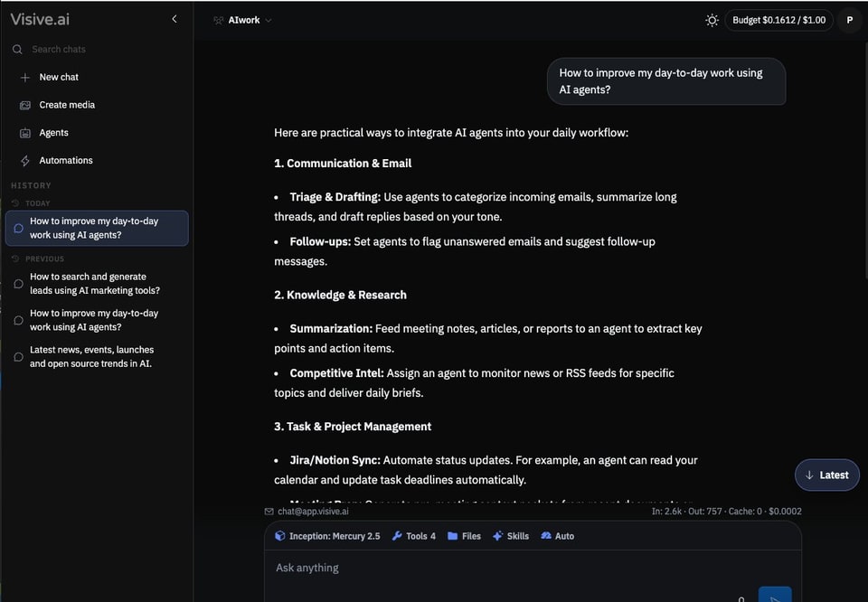Click the search magnifier icon in sidebar
868x602 pixels.
tap(18, 49)
